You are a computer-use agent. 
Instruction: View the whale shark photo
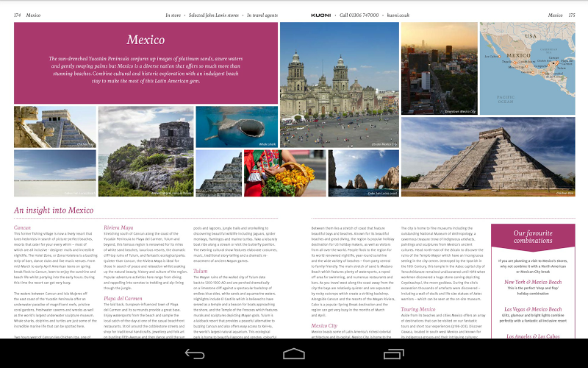point(237,127)
